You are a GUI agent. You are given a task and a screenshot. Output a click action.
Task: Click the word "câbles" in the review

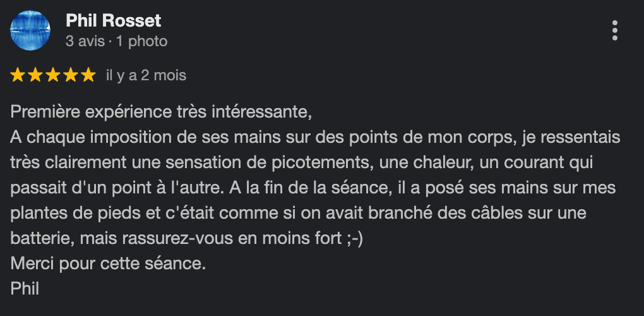point(488,214)
